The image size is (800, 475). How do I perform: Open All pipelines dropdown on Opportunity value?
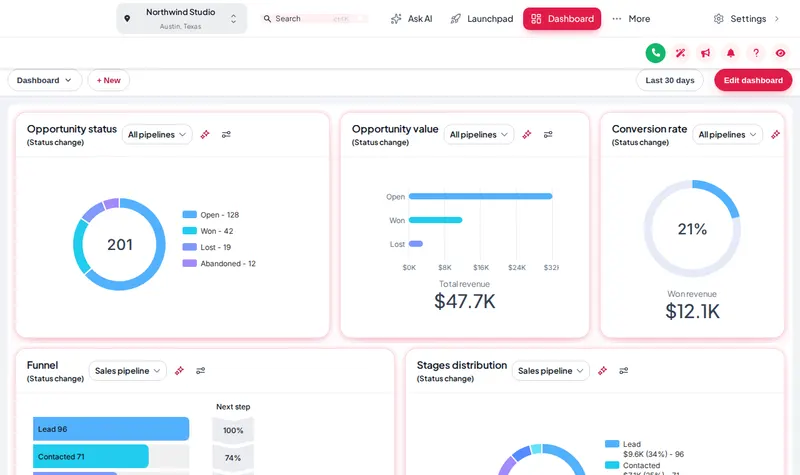tap(479, 134)
